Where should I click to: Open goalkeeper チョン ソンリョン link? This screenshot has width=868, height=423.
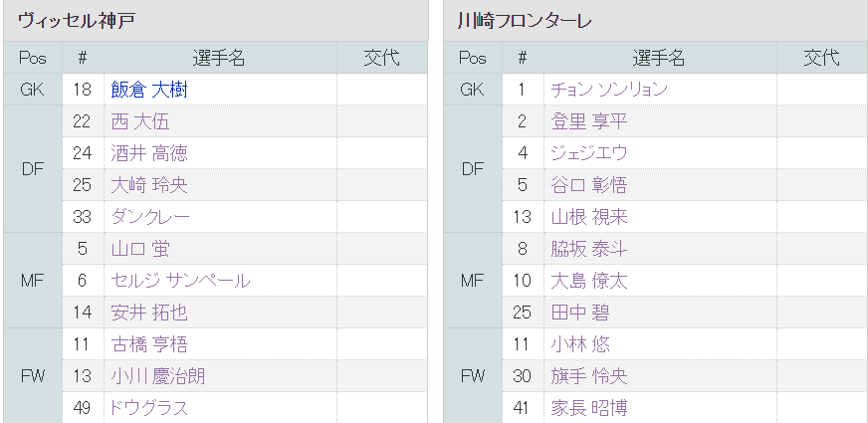tap(608, 90)
